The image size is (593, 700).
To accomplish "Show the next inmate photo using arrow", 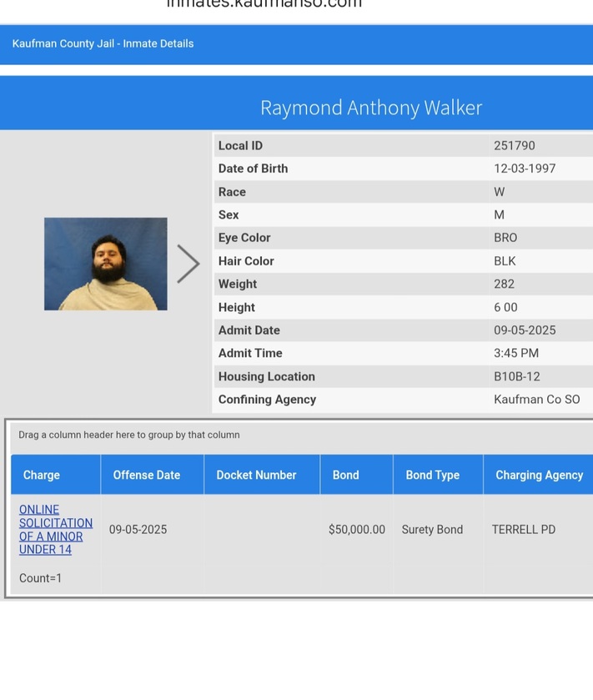I will pos(188,264).
